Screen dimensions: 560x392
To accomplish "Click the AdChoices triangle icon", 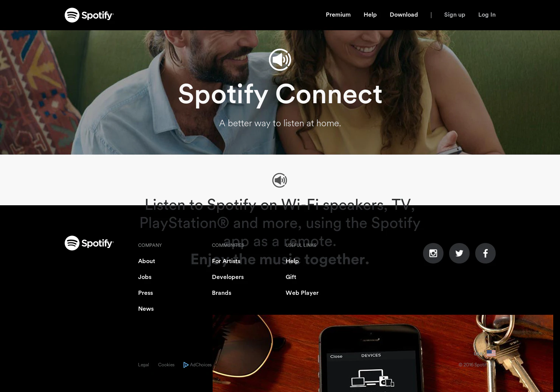I will click(186, 365).
